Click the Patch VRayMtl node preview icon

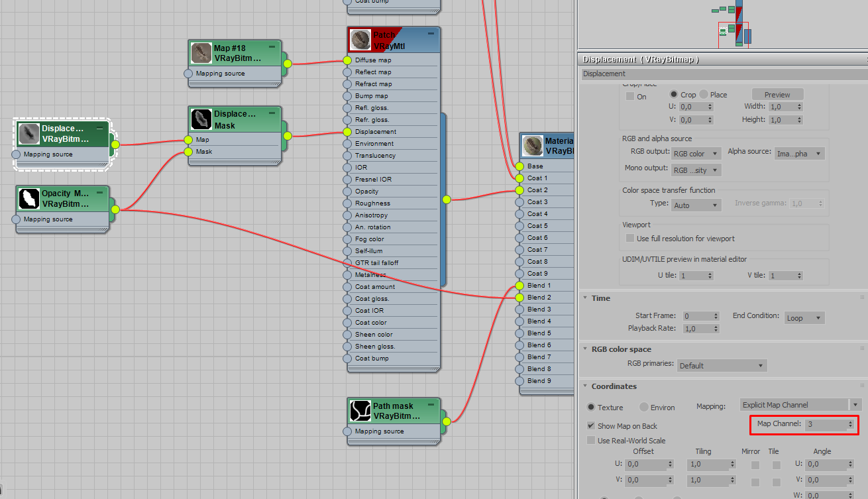[x=360, y=40]
